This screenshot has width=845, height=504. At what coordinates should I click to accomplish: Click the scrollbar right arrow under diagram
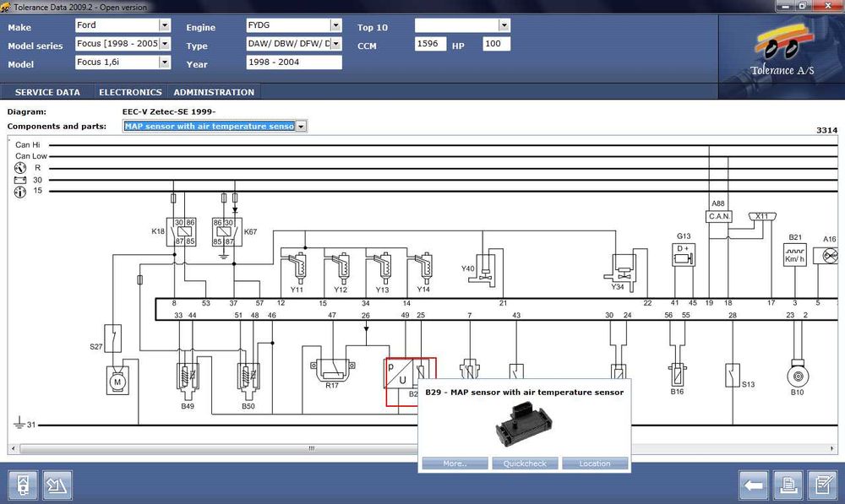(832, 448)
